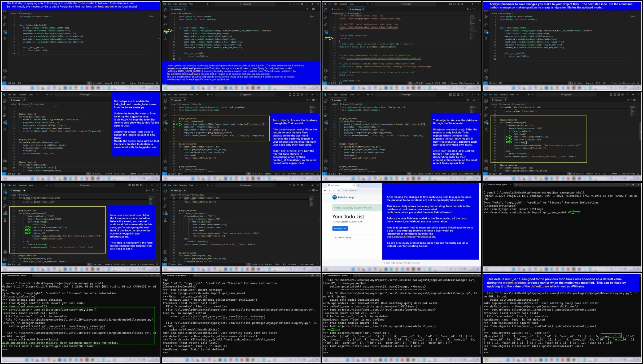Toggle Primary Side Bar in models.py-only tab window
Viewport: 643px width, 364px height.
(x=290, y=4)
